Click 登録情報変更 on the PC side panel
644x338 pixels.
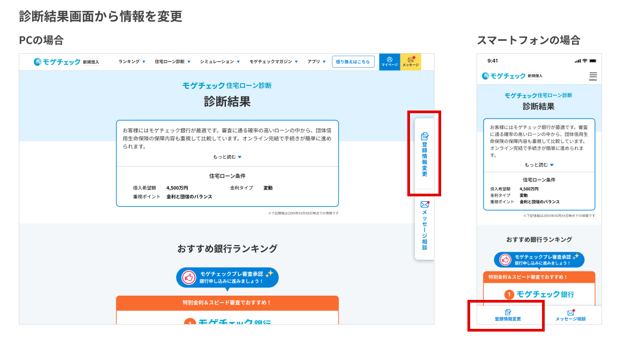(x=425, y=154)
